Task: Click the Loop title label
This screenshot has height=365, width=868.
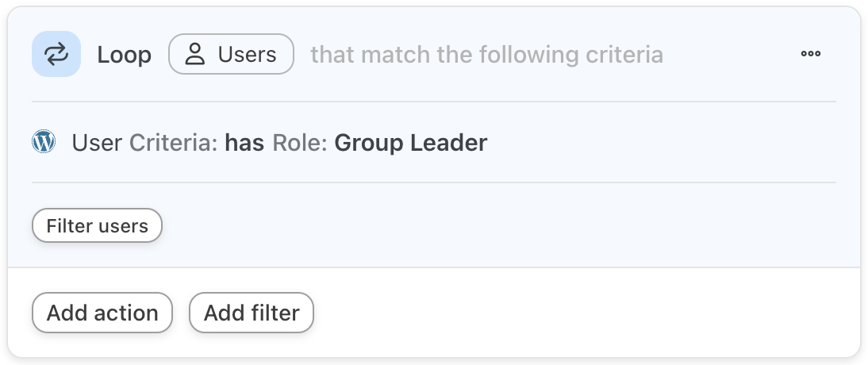Action: 124,55
